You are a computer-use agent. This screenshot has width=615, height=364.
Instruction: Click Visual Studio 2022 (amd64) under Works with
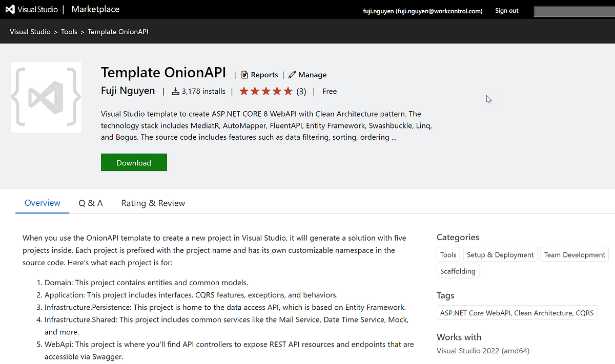(483, 351)
